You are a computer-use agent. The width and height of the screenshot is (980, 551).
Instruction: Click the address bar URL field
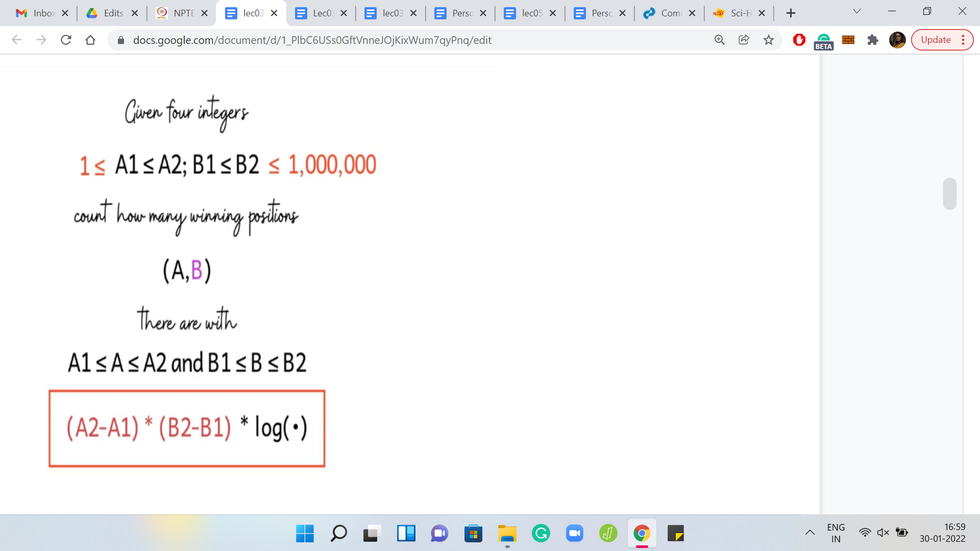[357, 40]
